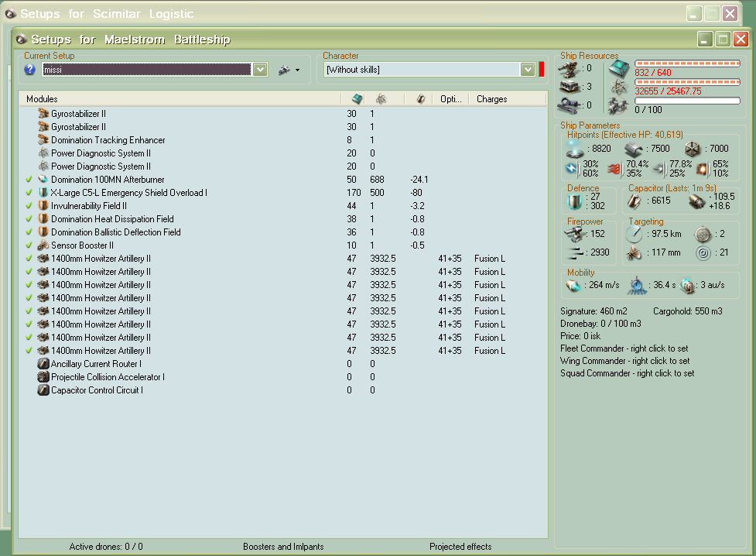The height and width of the screenshot is (556, 756).
Task: Click the Active drones: 0 / 0 label
Action: (106, 547)
